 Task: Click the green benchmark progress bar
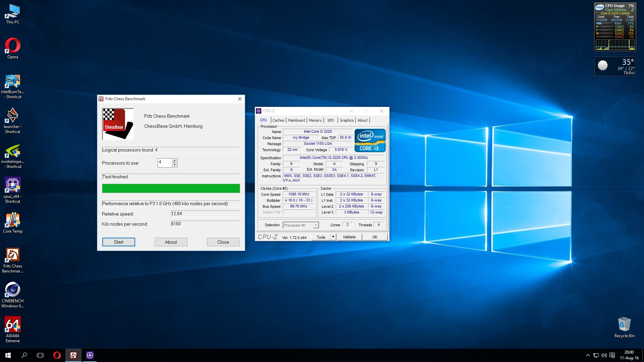point(171,188)
